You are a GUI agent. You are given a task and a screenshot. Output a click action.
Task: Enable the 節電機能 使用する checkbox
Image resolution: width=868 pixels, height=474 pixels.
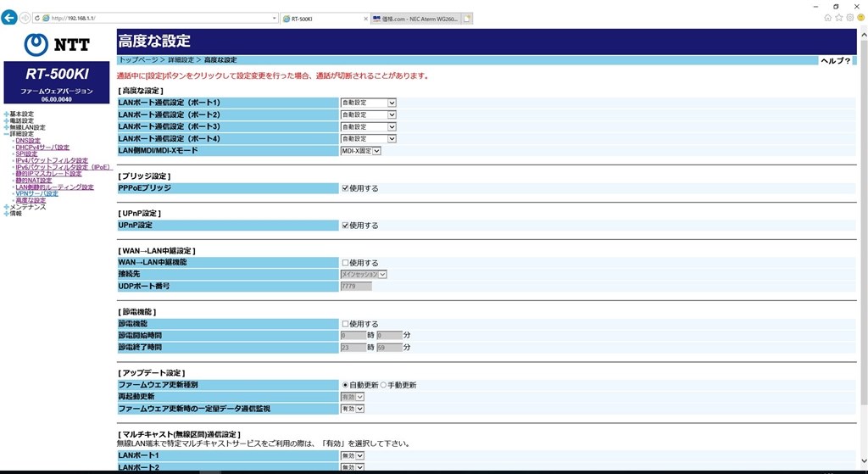346,324
